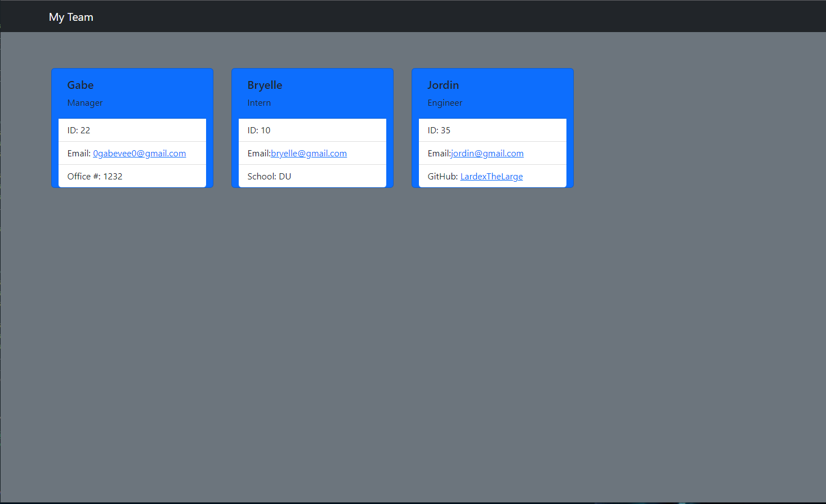
Task: Select the ID: 10 list item
Action: (x=312, y=130)
